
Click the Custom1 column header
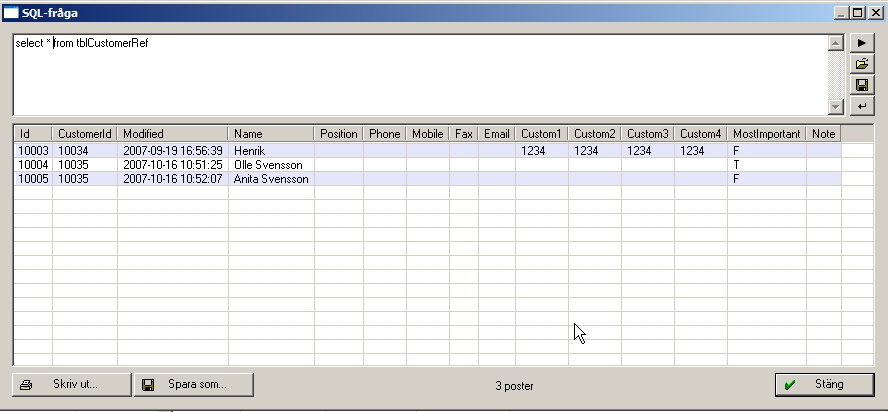[x=541, y=134]
